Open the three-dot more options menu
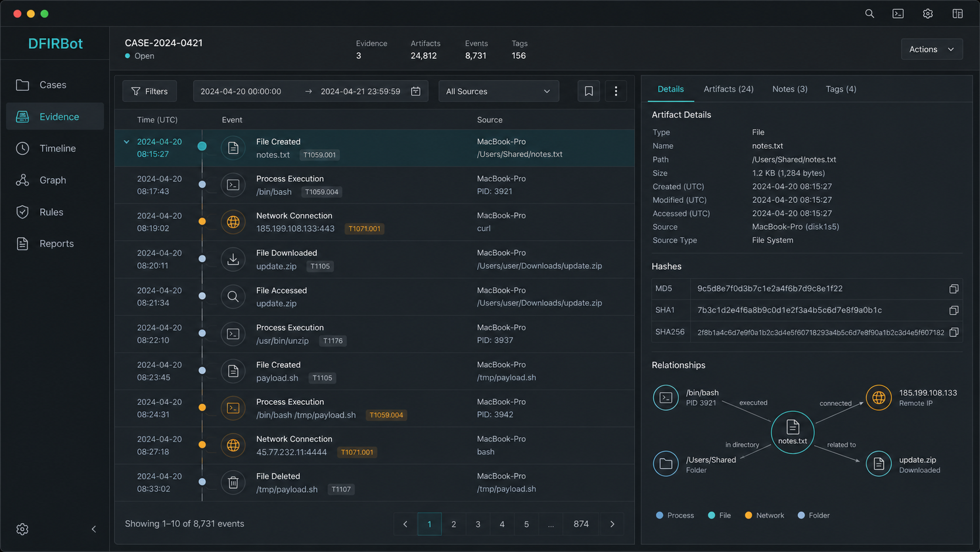Image resolution: width=980 pixels, height=552 pixels. (615, 92)
